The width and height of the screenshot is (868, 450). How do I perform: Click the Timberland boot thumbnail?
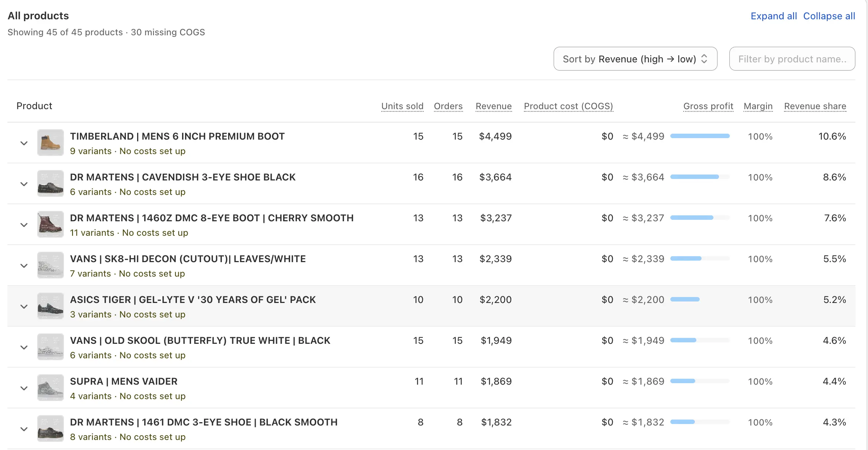tap(51, 143)
